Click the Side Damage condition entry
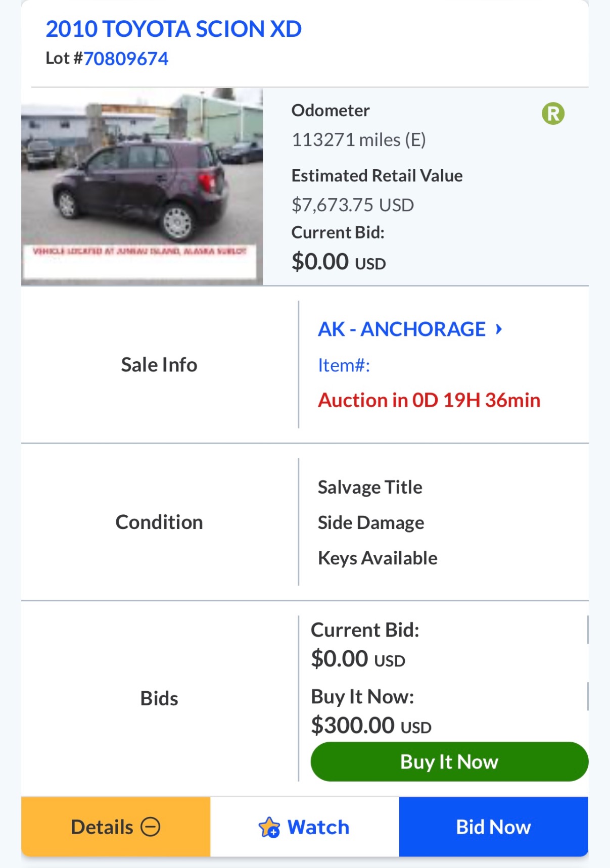610x868 pixels. [370, 522]
